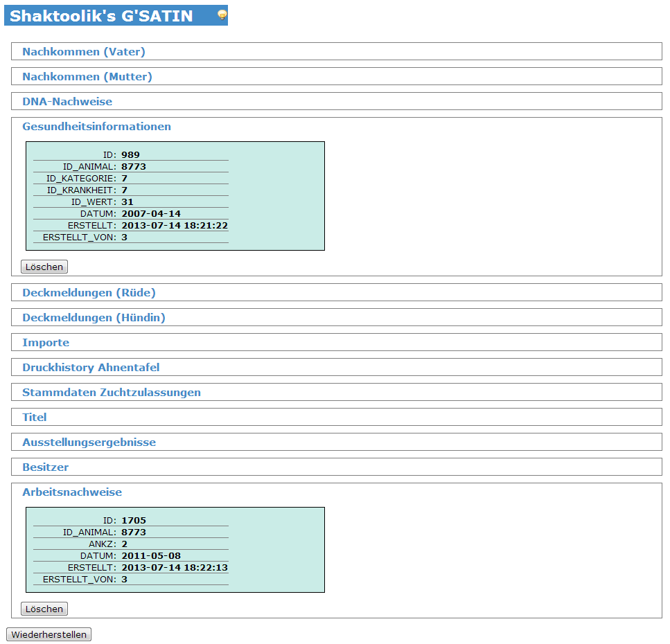Click the lightbulb icon beside the title
This screenshot has height=644, width=670.
coord(222,15)
